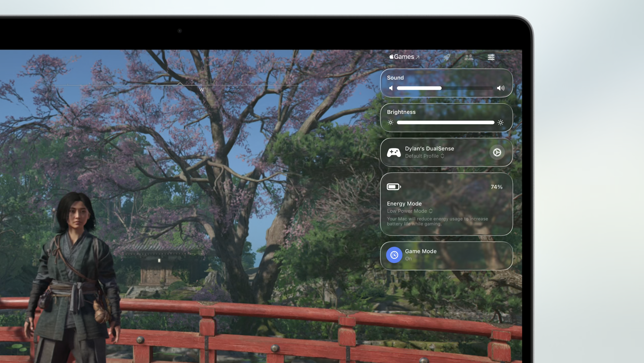Click the Brightness label
The height and width of the screenshot is (363, 644).
(x=401, y=112)
